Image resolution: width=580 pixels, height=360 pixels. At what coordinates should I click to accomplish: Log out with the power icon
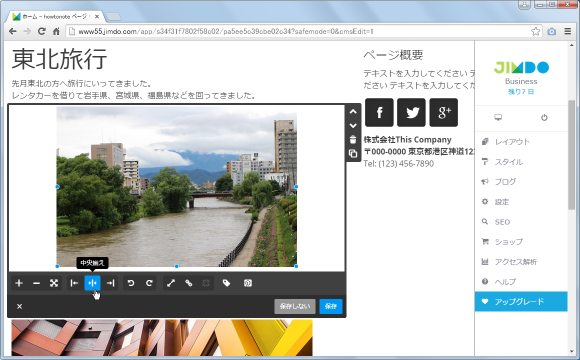coord(544,118)
